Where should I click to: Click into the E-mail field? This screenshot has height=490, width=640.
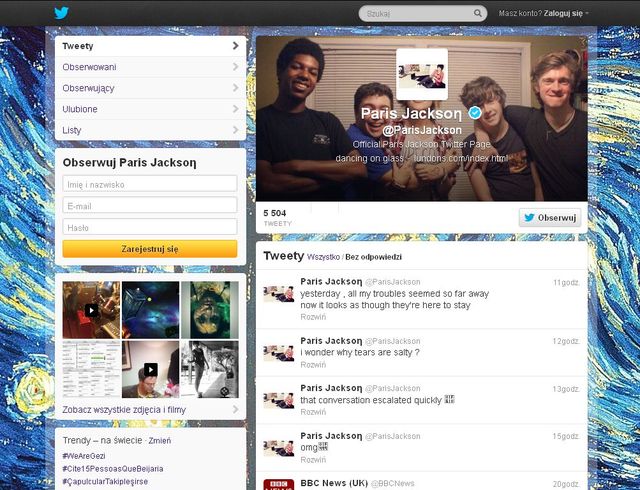[150, 205]
